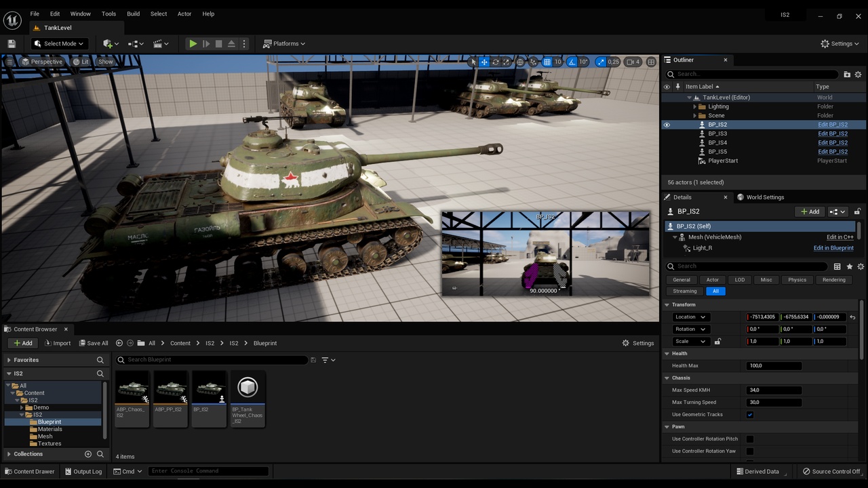Toggle property matrix table view icon

click(x=837, y=266)
